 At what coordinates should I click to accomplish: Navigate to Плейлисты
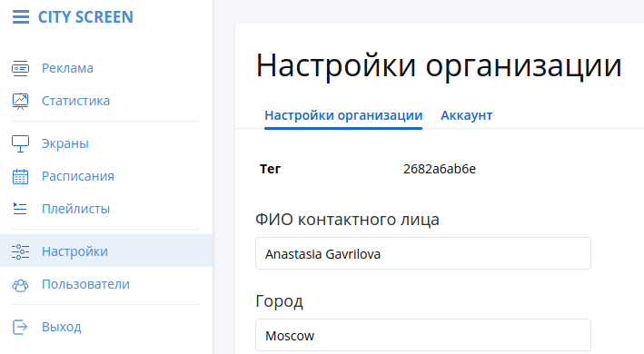click(76, 209)
